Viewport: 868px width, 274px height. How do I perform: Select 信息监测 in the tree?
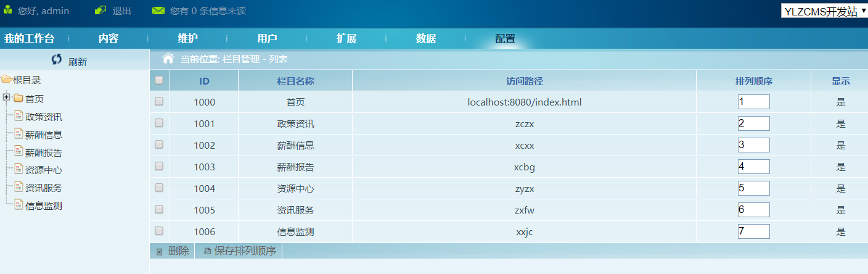44,205
